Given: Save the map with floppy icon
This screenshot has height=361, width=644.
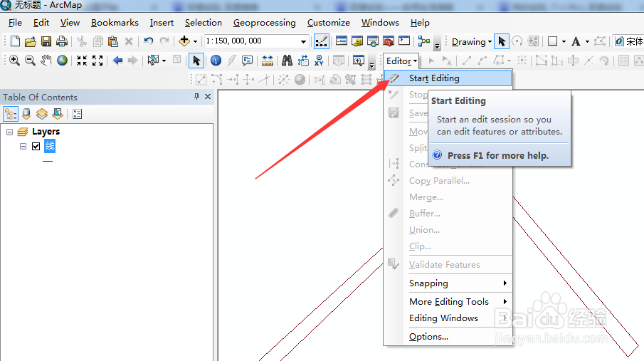Looking at the screenshot, I should 46,41.
